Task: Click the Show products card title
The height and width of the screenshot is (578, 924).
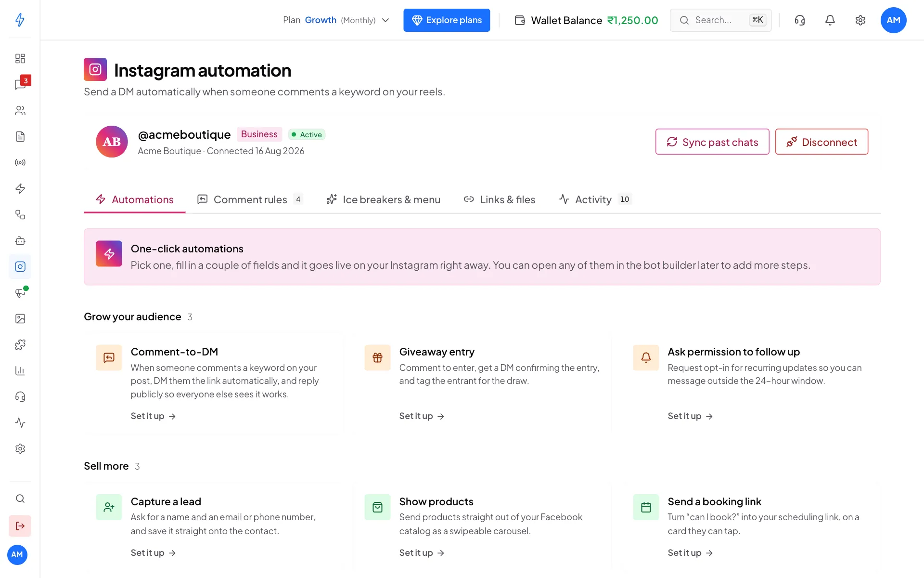Action: (436, 501)
